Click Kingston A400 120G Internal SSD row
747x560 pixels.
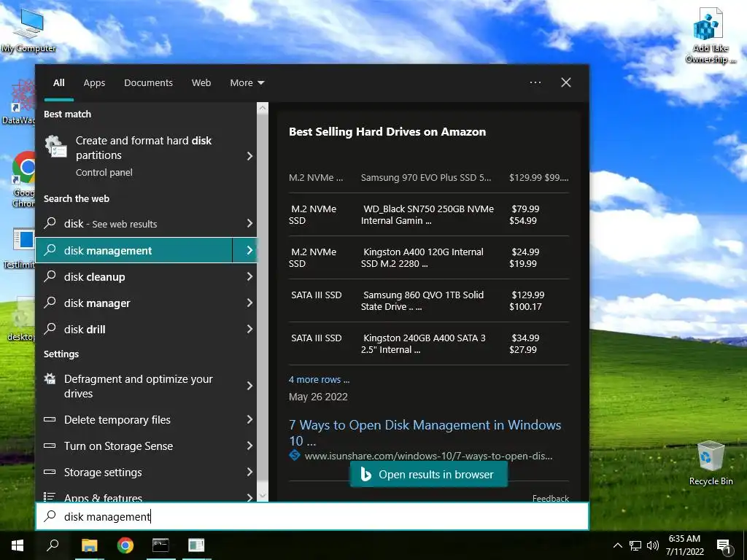[x=428, y=257]
